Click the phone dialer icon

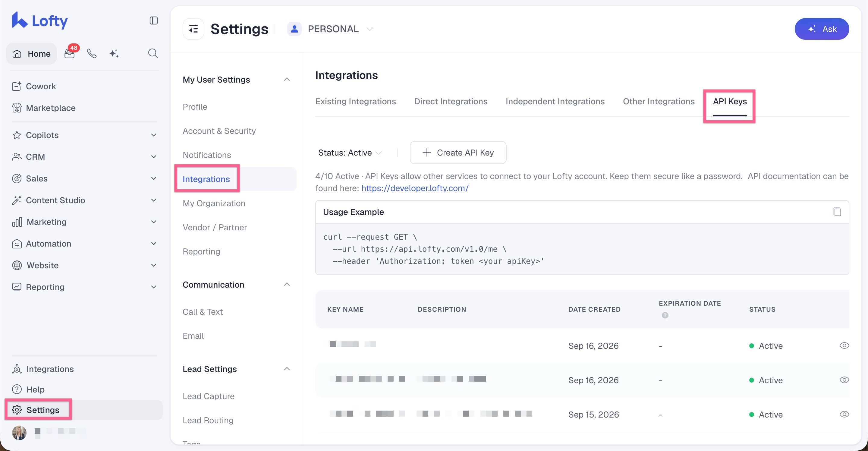[92, 53]
